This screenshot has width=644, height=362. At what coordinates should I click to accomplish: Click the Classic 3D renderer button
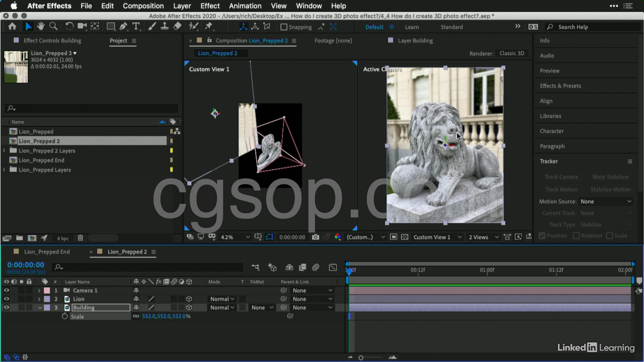tap(512, 53)
